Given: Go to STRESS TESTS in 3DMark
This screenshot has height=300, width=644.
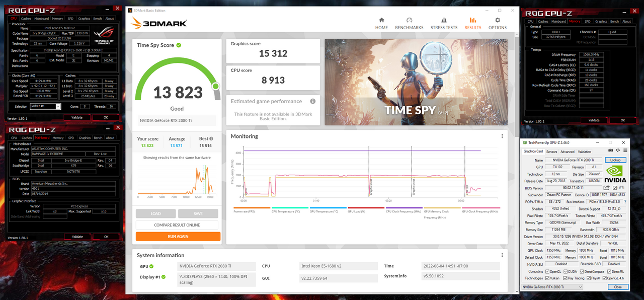Looking at the screenshot, I should tap(444, 23).
